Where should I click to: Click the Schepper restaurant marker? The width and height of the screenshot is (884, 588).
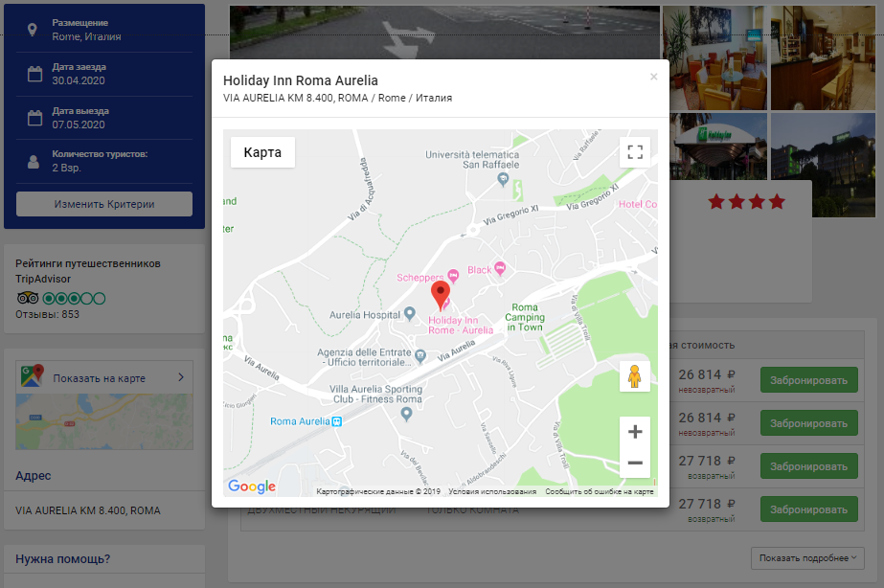point(453,276)
